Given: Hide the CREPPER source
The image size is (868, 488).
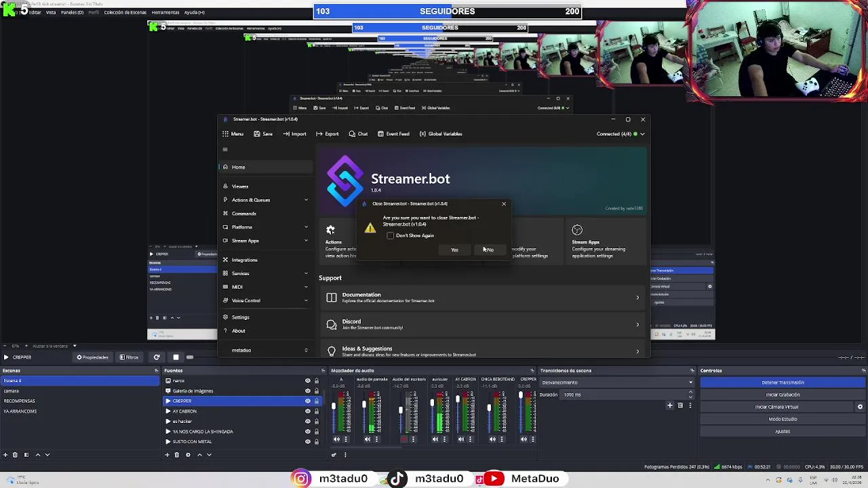Looking at the screenshot, I should 307,401.
